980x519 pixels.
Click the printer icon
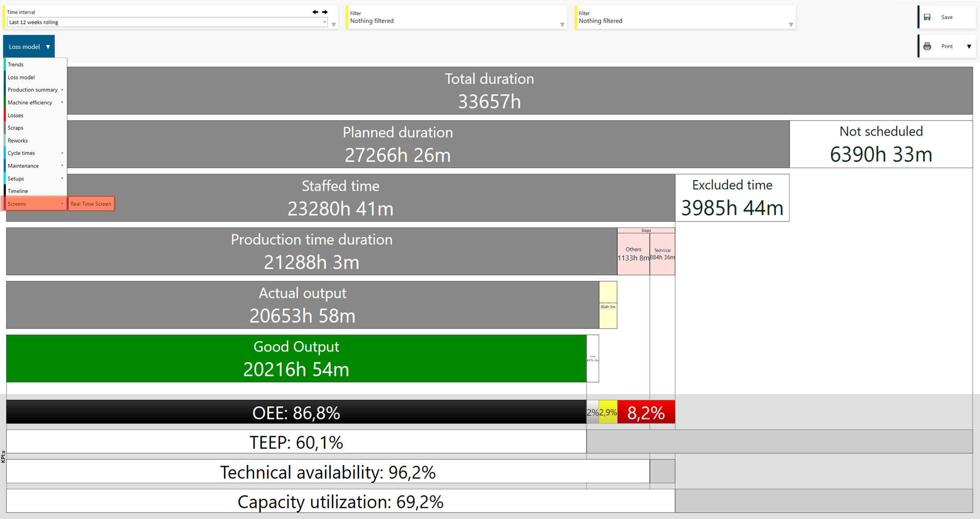(x=927, y=47)
